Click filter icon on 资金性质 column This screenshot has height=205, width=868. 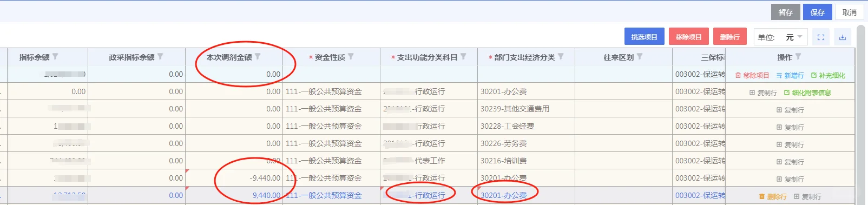click(351, 57)
